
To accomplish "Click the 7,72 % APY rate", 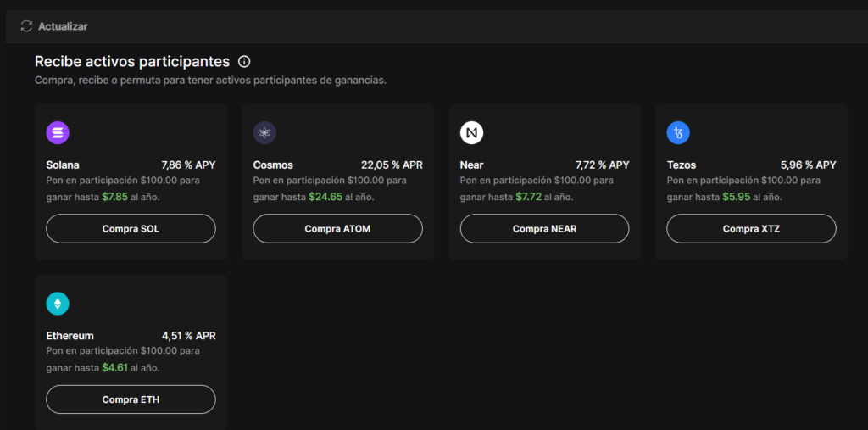I will [x=603, y=165].
